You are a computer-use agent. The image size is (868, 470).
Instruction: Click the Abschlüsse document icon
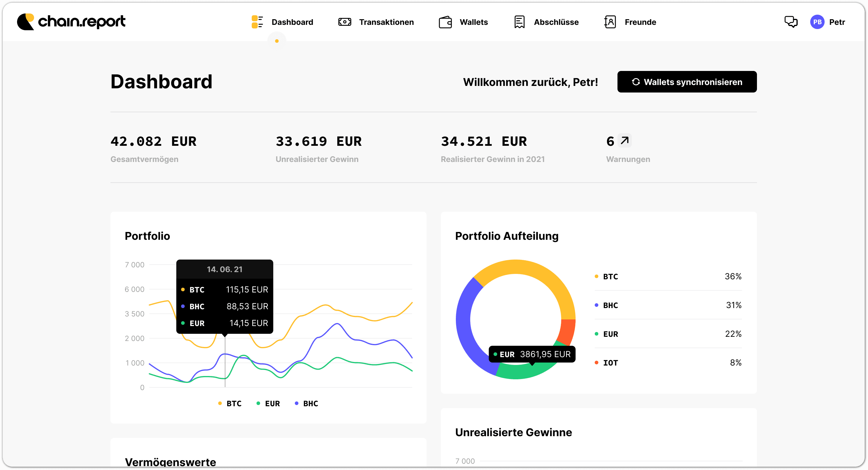pyautogui.click(x=519, y=22)
